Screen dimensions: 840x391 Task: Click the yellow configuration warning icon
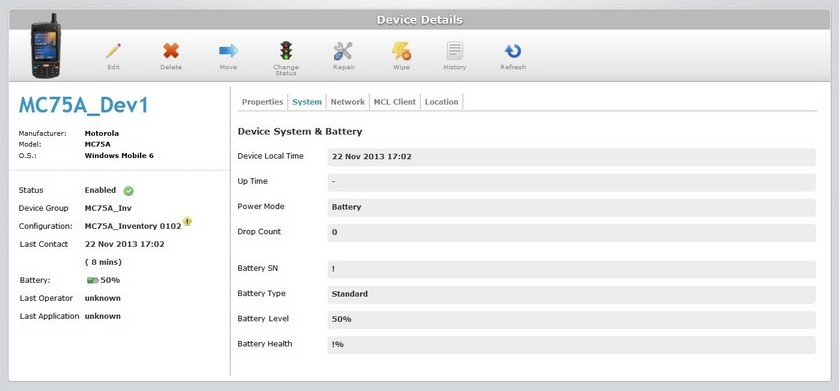click(x=187, y=221)
